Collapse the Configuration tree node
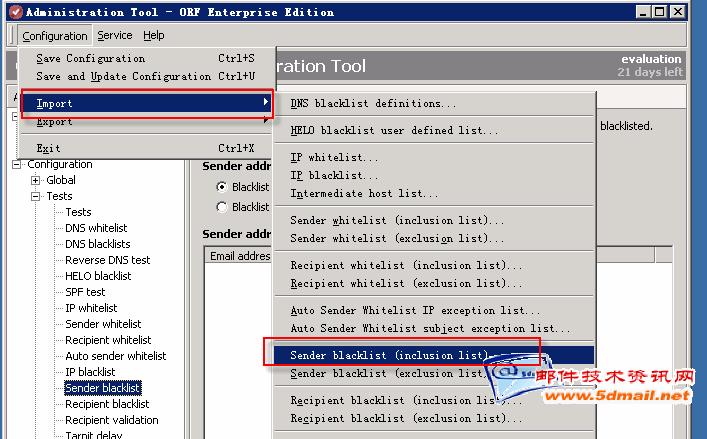 point(18,164)
